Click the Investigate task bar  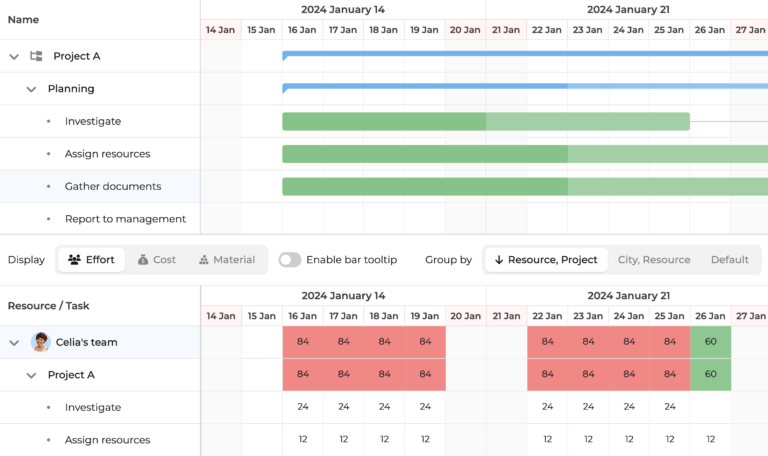pyautogui.click(x=485, y=122)
